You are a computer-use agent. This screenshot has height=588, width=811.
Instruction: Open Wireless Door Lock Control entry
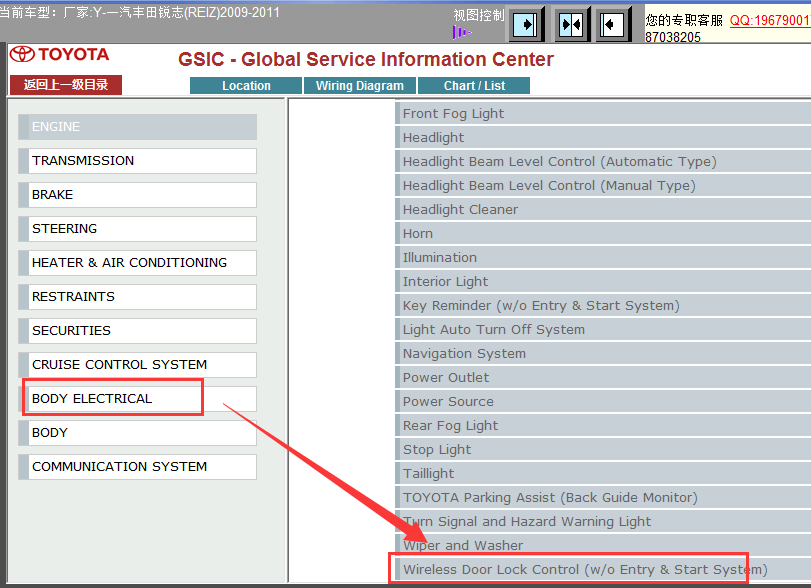pos(603,569)
